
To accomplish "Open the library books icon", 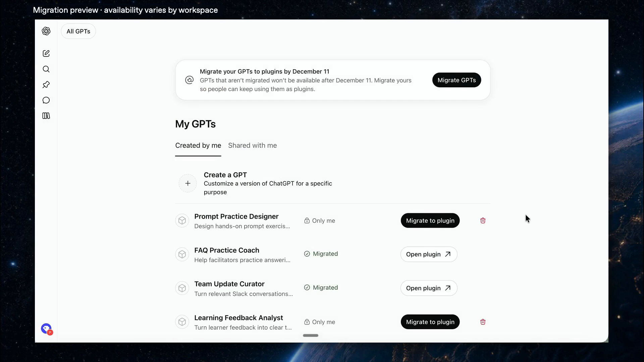I will tap(46, 116).
